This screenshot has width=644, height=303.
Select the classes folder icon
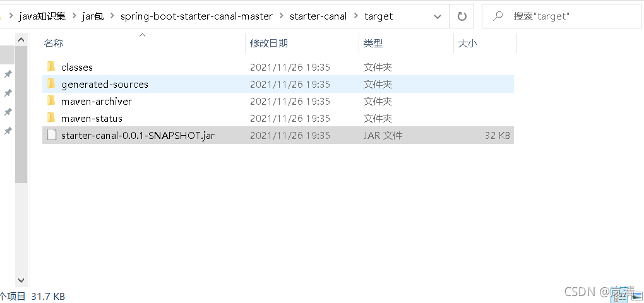coord(51,66)
